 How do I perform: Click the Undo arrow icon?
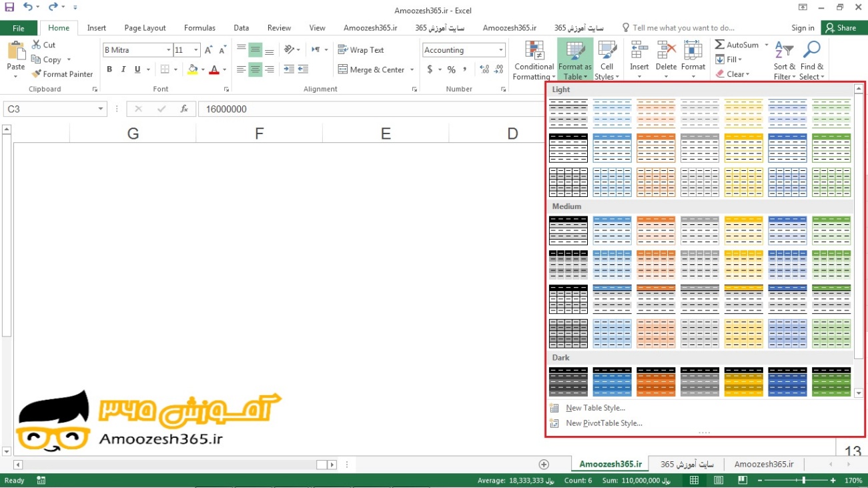[27, 7]
